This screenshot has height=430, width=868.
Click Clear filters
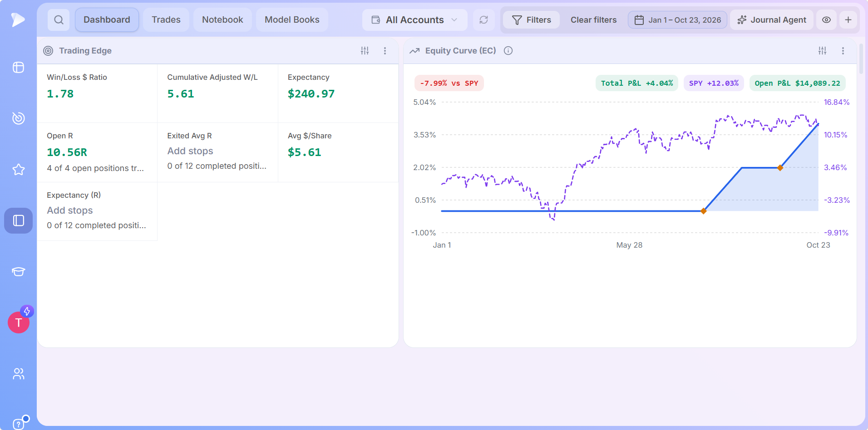pyautogui.click(x=594, y=20)
